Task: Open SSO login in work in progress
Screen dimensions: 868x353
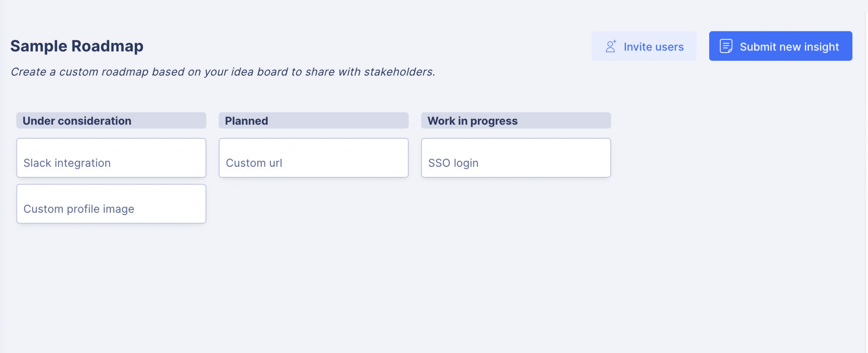Action: point(515,158)
